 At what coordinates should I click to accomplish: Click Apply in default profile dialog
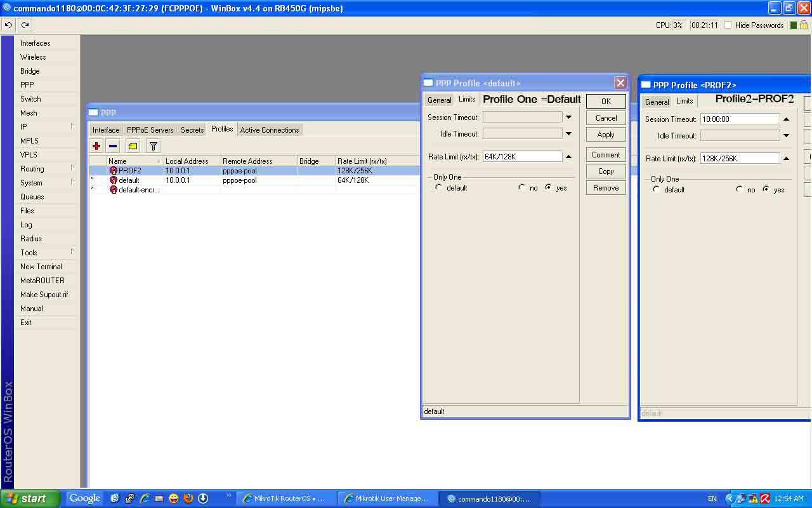point(606,135)
